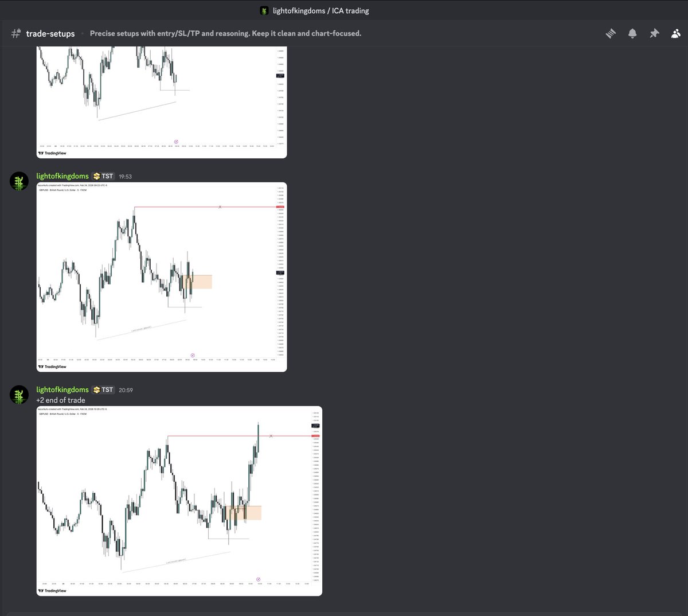688x616 pixels.
Task: Open lightofkingdoms username on 20:59 message
Action: [62, 390]
